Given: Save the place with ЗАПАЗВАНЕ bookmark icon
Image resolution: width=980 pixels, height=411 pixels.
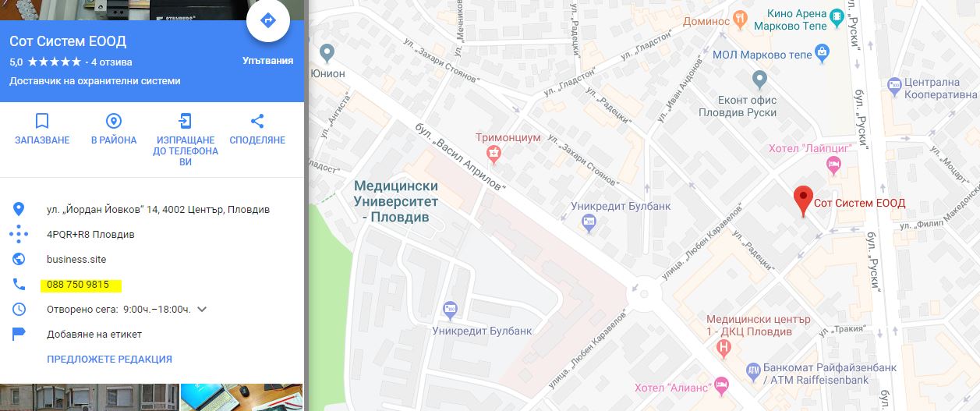Looking at the screenshot, I should coord(42,121).
